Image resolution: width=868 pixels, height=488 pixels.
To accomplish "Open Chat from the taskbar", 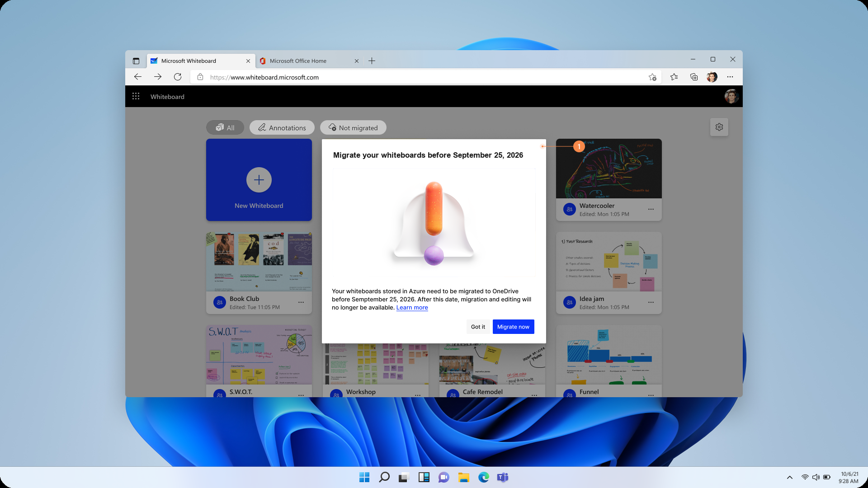I will tap(443, 477).
